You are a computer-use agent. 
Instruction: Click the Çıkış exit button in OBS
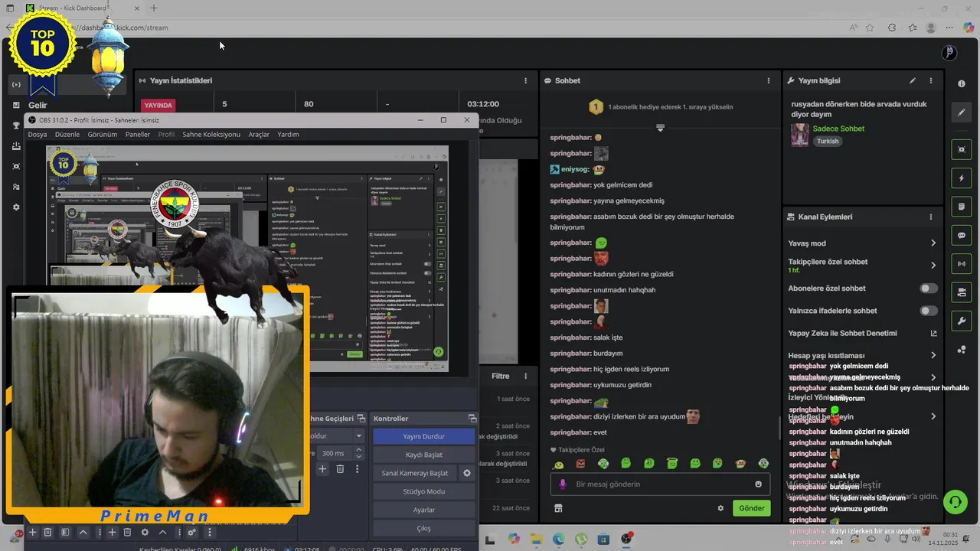click(423, 528)
